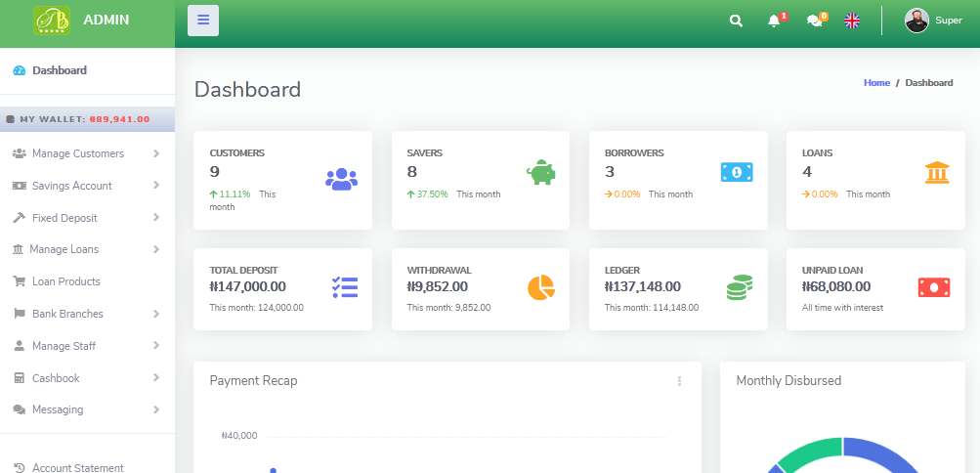Click Savers 37.50% growth figure

[x=428, y=194]
